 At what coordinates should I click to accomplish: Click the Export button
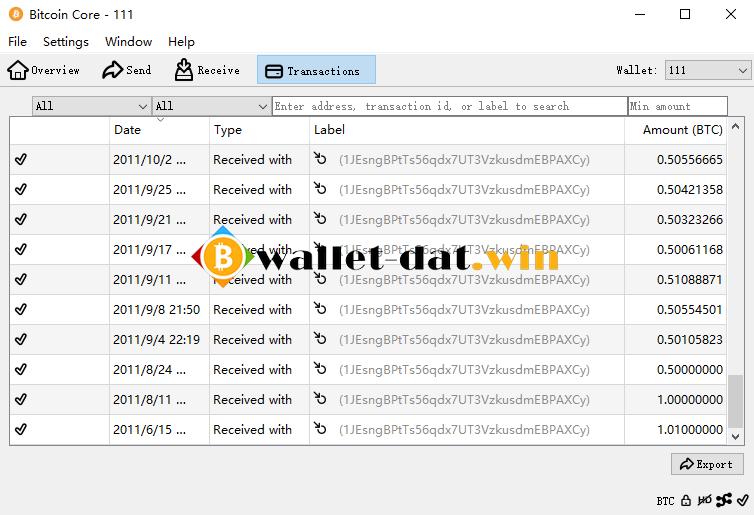(x=707, y=464)
